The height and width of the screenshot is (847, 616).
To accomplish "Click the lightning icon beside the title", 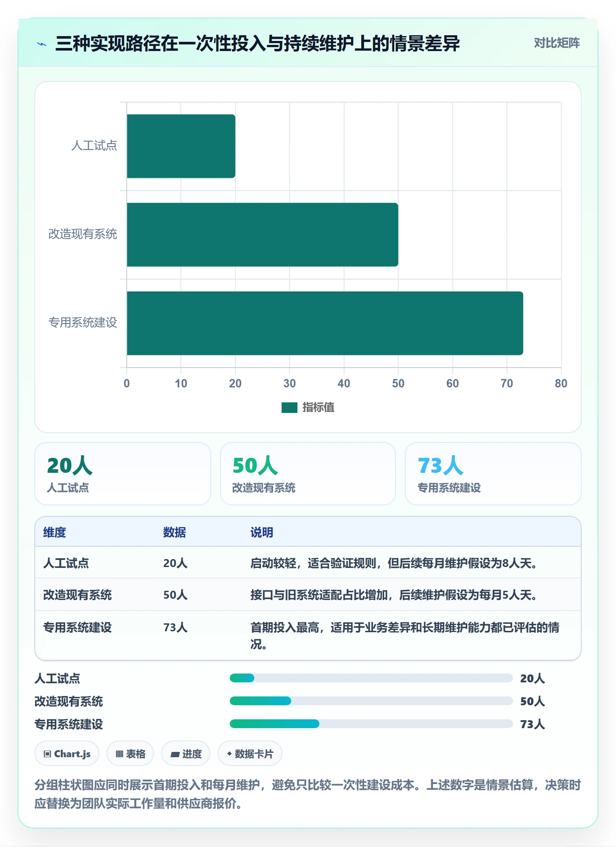I will coord(42,44).
